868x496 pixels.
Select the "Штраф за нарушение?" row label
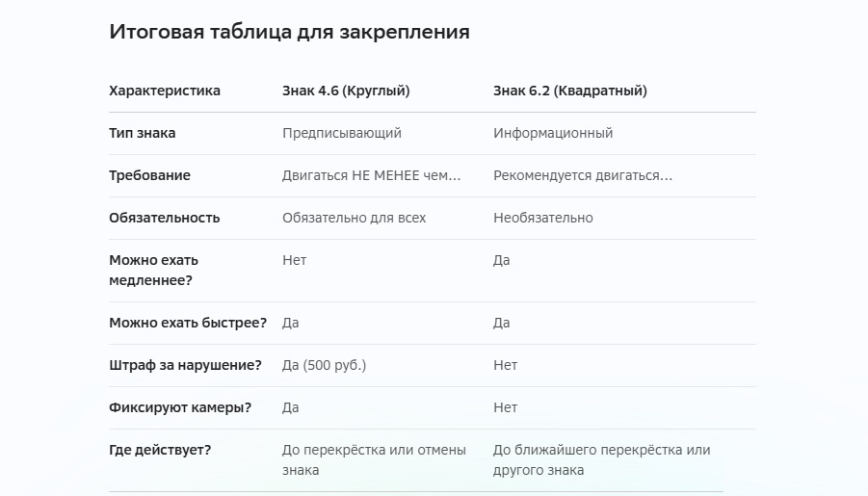pyautogui.click(x=185, y=365)
